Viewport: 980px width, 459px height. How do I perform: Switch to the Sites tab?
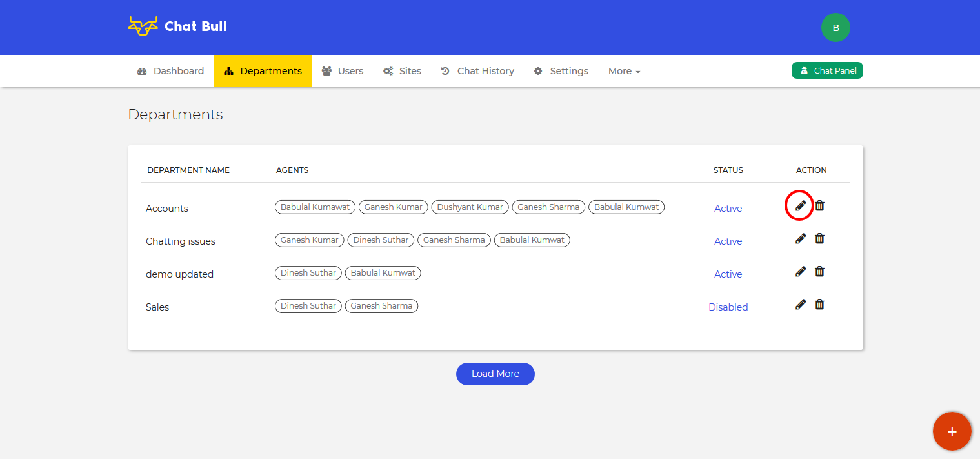pyautogui.click(x=403, y=71)
